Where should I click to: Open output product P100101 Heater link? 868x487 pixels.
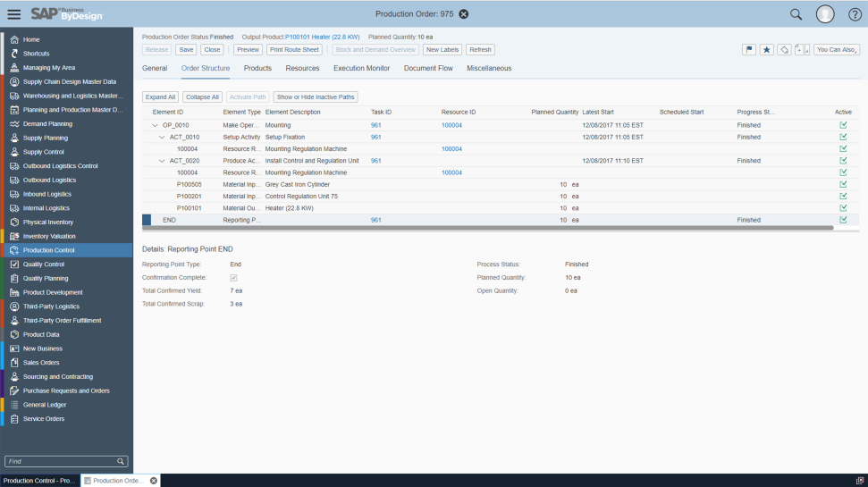tap(323, 37)
